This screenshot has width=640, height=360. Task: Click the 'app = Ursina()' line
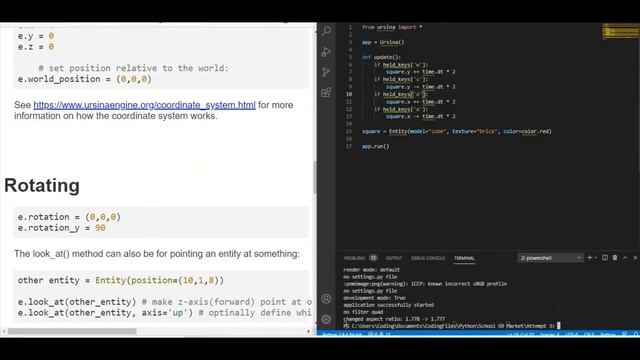coord(383,42)
